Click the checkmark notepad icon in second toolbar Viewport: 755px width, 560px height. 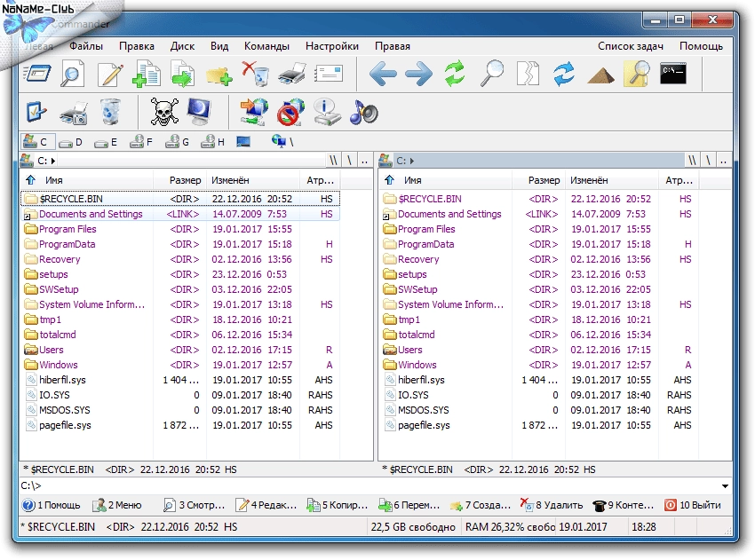[36, 112]
